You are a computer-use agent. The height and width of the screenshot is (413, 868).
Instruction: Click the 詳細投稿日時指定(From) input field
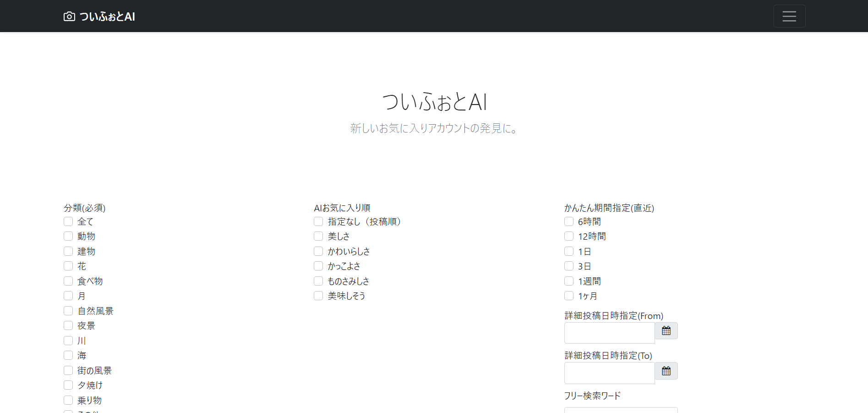[x=609, y=333]
